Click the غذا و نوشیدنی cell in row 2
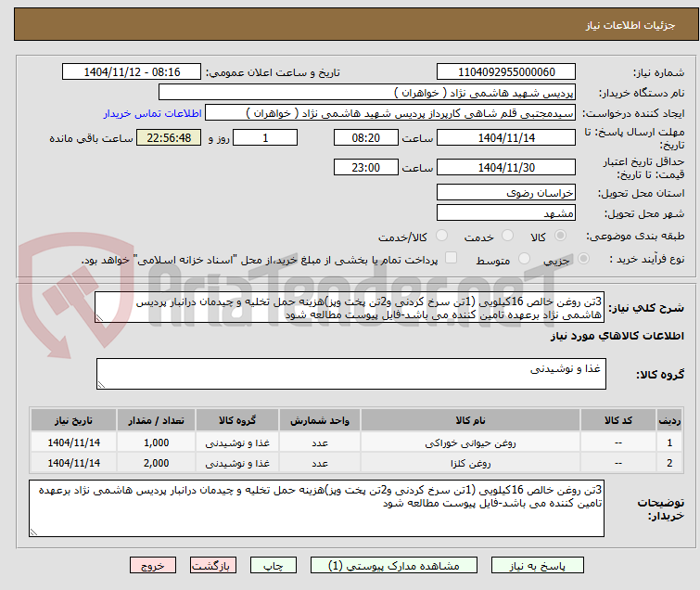 click(x=237, y=463)
